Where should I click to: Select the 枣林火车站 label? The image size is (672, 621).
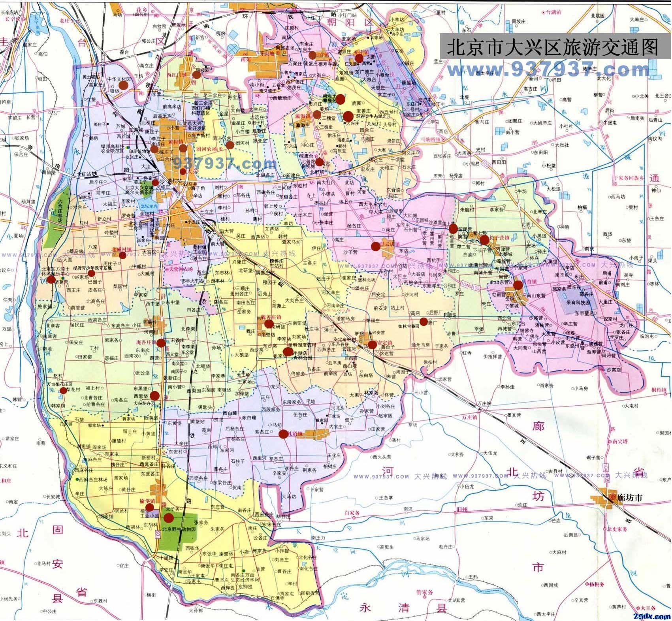pyautogui.click(x=192, y=280)
